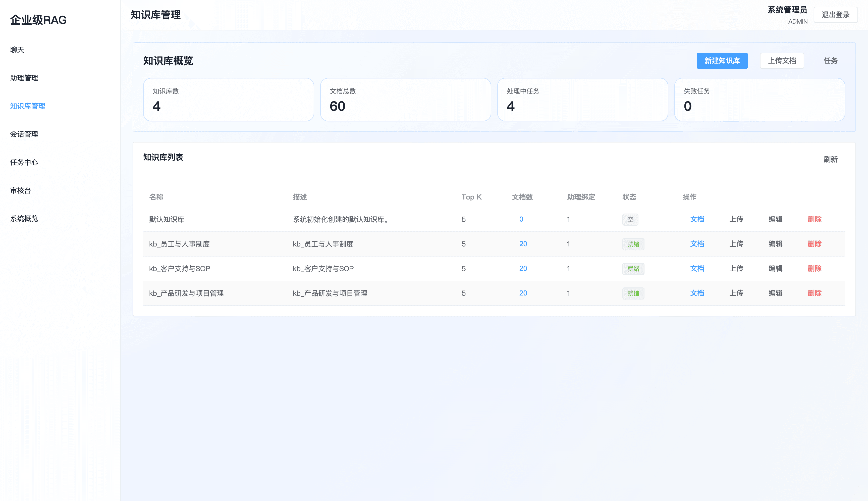Click the 操作 column header

[x=689, y=197]
